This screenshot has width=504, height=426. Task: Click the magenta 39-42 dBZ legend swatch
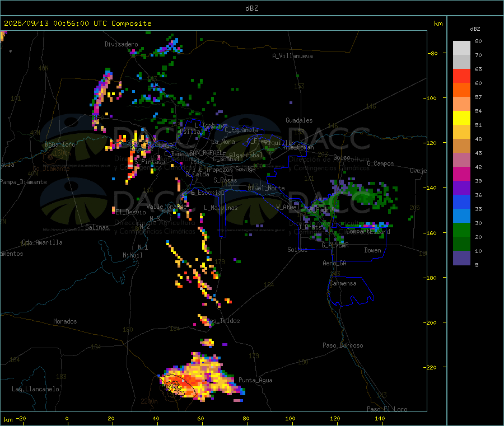pyautogui.click(x=461, y=174)
